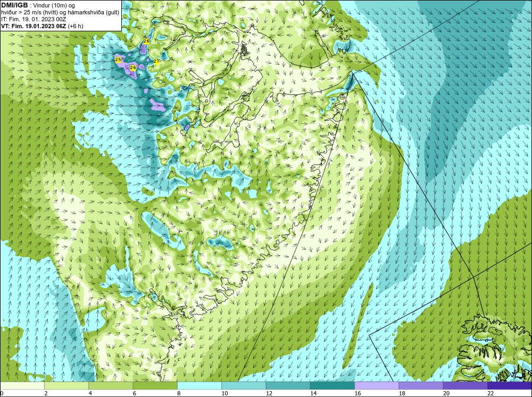This screenshot has height=397, width=532.
Task: Select the yellow 26 label north of the 27 label
Action: tap(146, 41)
